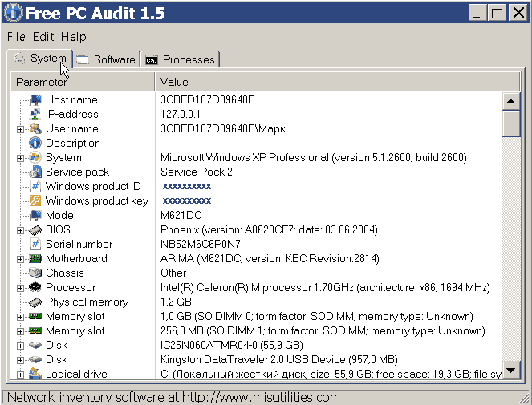Image resolution: width=532 pixels, height=405 pixels.
Task: Click the masked Windows product key value
Action: point(187,201)
